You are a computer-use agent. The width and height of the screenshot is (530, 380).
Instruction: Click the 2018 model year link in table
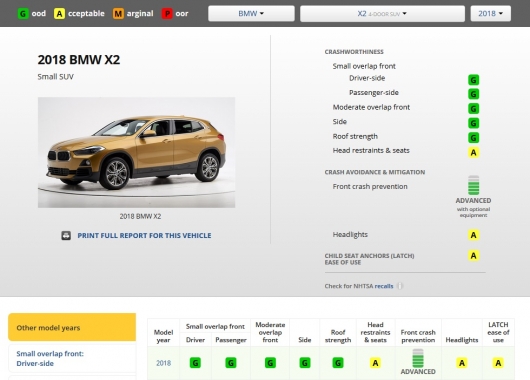click(x=163, y=363)
